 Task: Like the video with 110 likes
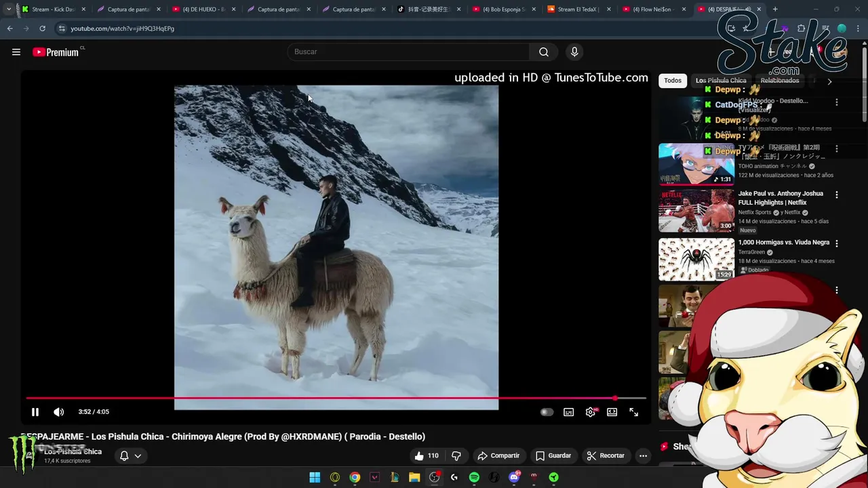(427, 455)
